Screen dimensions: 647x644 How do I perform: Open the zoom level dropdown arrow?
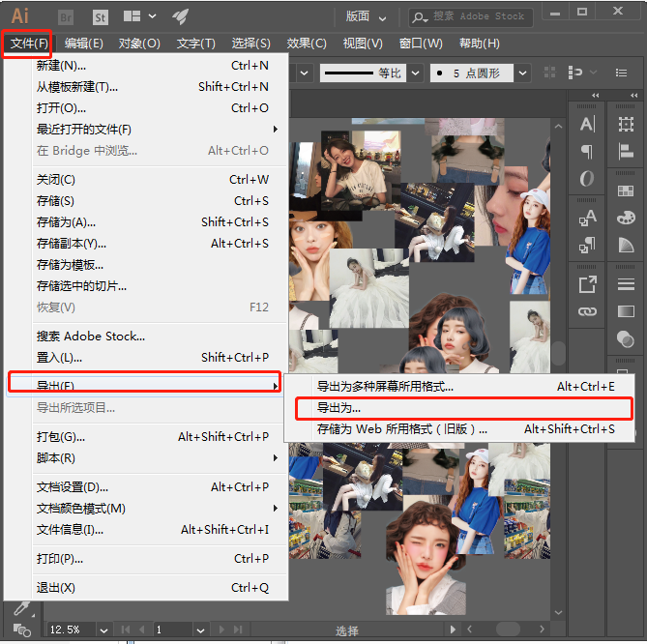pos(104,630)
